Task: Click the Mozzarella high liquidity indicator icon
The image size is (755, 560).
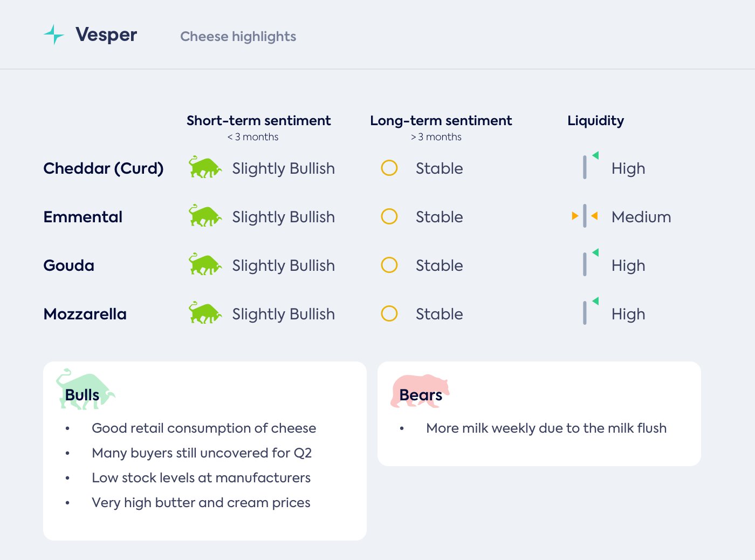Action: coord(589,311)
